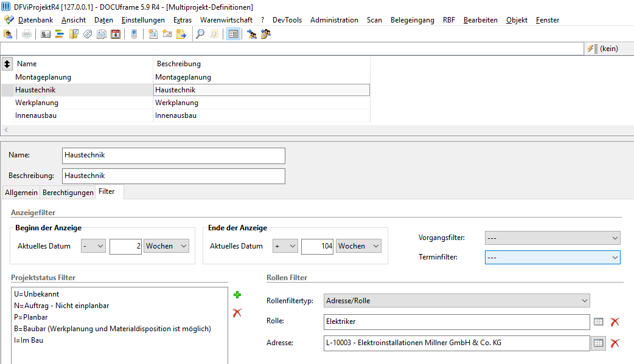
Task: Click the mobile phone icon
Action: tap(134, 35)
